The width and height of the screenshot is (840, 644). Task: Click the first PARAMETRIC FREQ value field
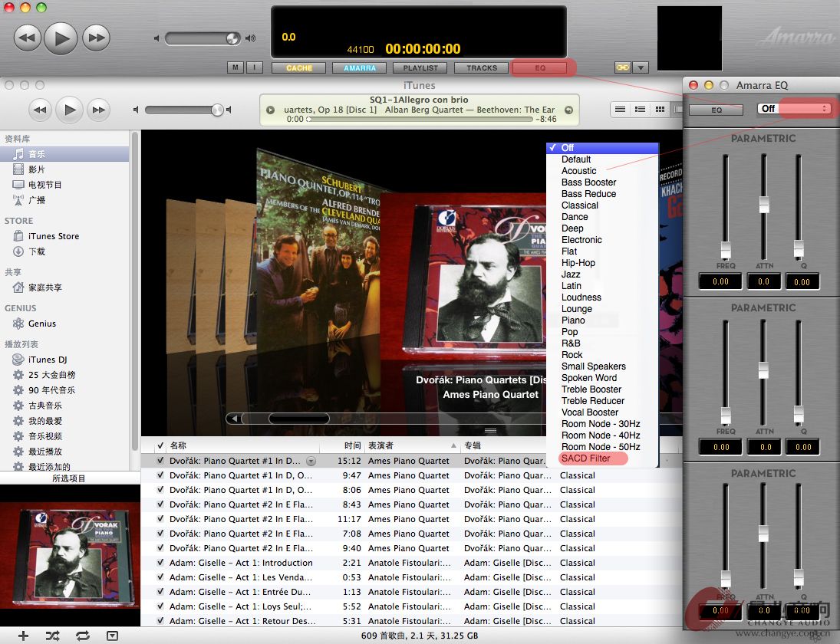720,281
